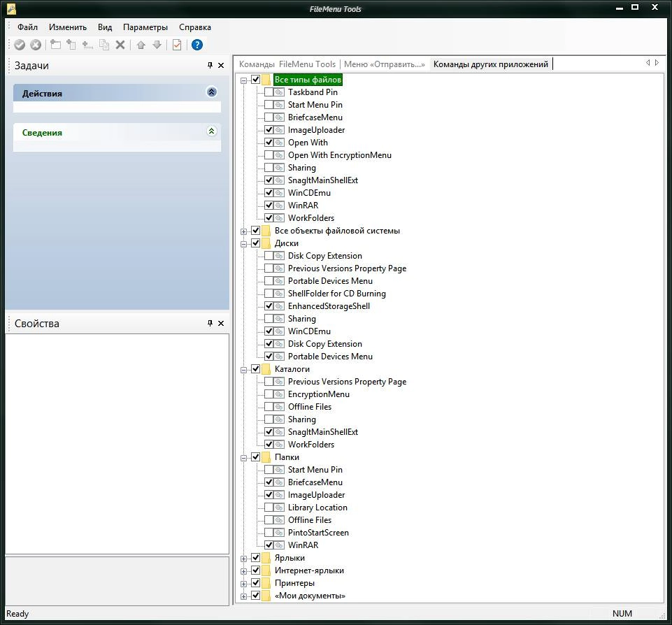The image size is (672, 625).
Task: Click the Add Command toolbar icon
Action: point(71,45)
